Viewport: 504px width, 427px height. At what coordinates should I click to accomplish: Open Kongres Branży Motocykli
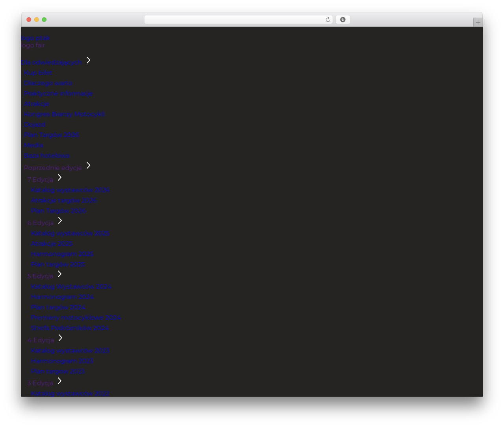(65, 114)
